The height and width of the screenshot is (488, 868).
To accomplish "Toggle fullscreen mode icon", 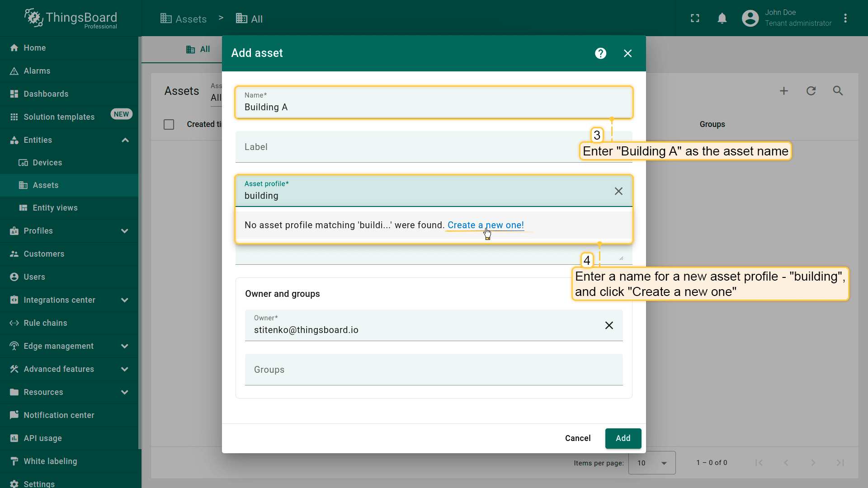I will click(x=695, y=18).
